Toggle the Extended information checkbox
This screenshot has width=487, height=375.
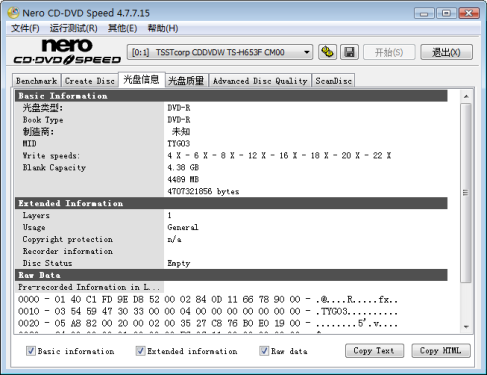point(140,351)
